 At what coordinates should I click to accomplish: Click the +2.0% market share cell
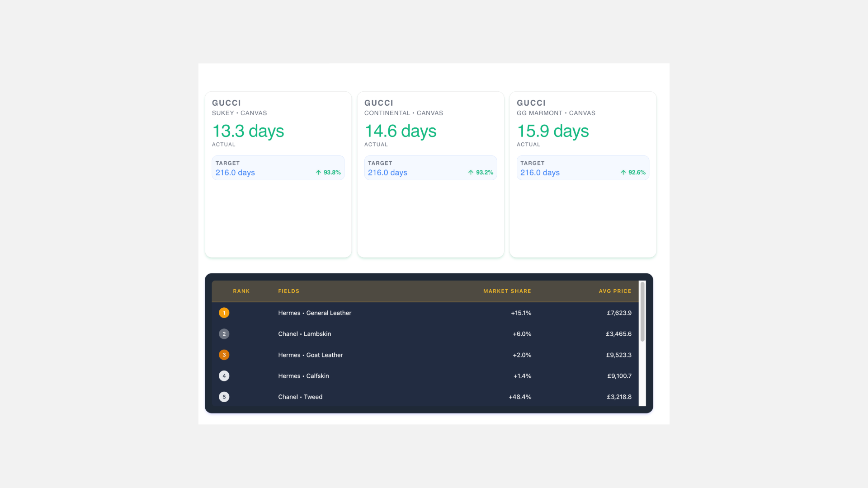click(x=522, y=355)
